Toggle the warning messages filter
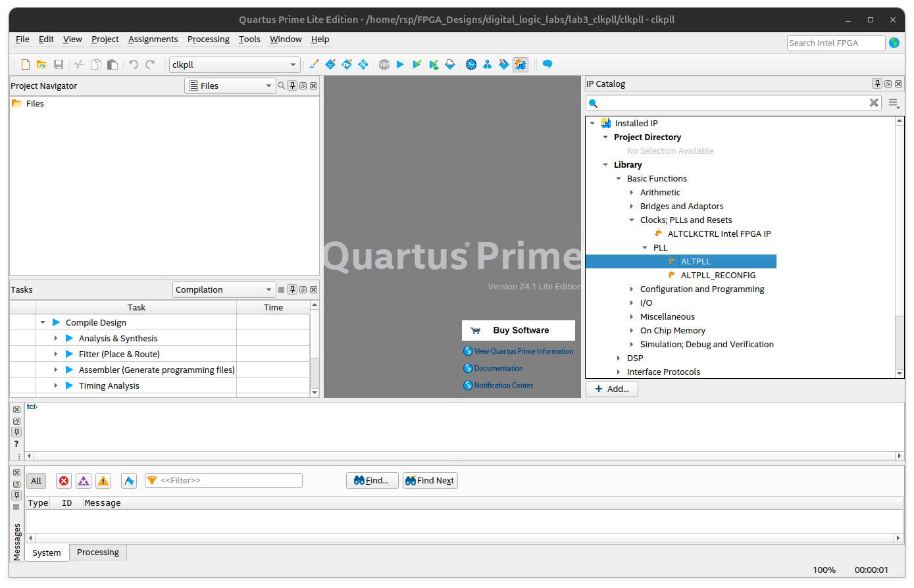 click(x=103, y=481)
